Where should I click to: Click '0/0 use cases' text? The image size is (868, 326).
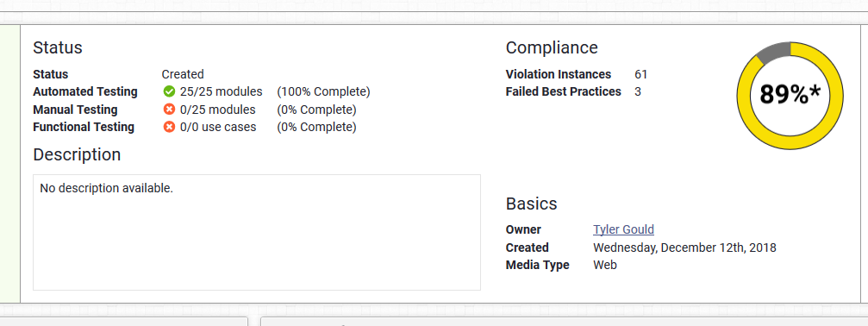click(218, 128)
